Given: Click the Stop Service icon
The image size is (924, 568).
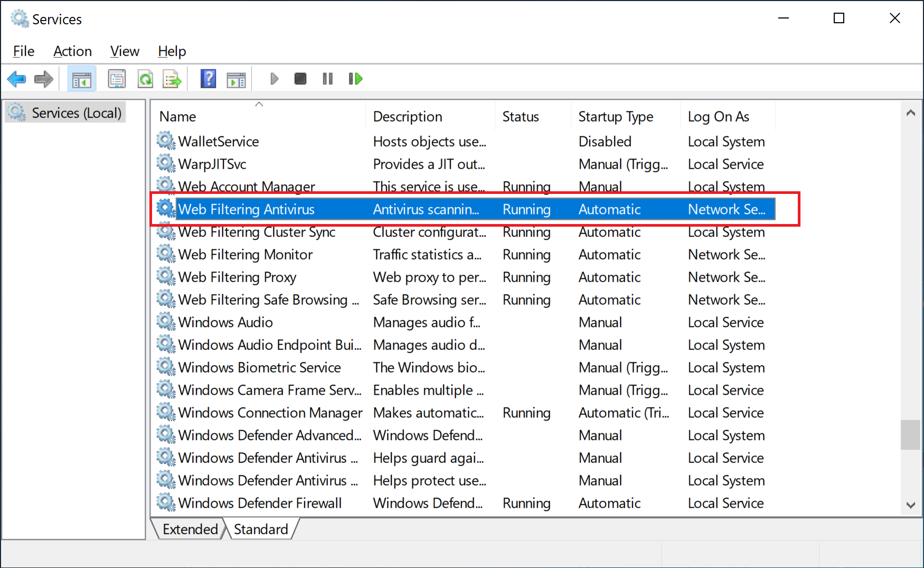Looking at the screenshot, I should pyautogui.click(x=300, y=79).
